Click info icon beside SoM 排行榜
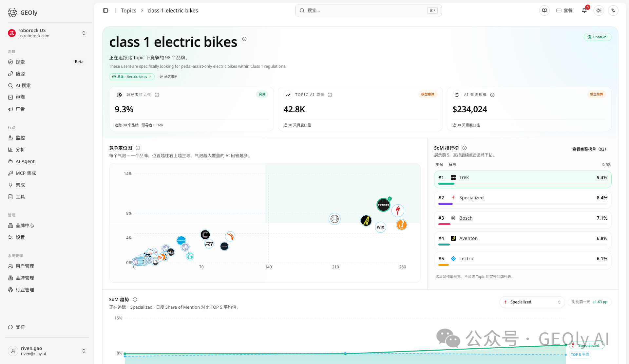629x364 pixels. (465, 148)
